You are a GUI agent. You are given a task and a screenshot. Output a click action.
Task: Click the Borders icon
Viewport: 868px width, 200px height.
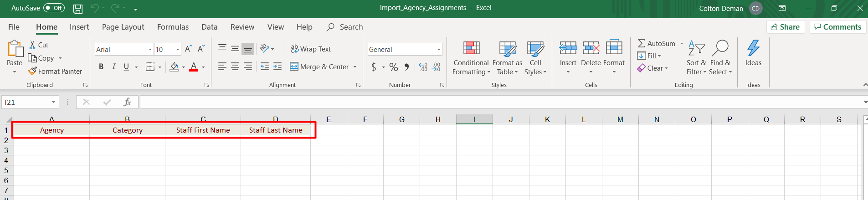point(150,67)
